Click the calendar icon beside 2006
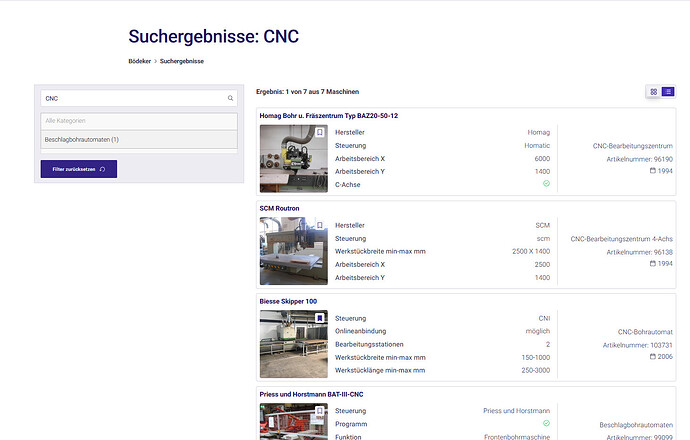The height and width of the screenshot is (440, 690). [x=653, y=356]
